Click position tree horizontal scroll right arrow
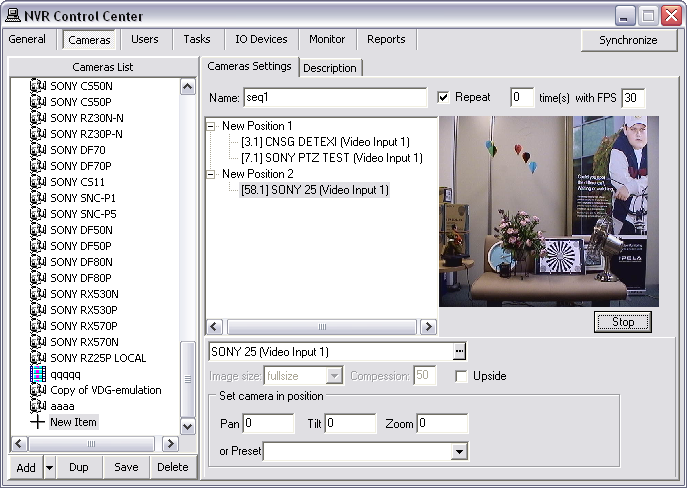Image resolution: width=687 pixels, height=488 pixels. point(428,326)
